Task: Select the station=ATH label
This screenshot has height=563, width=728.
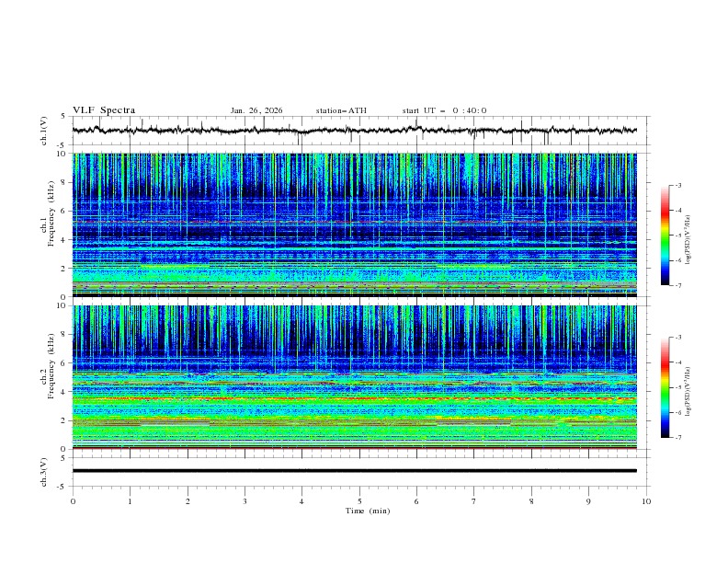Action: click(341, 110)
